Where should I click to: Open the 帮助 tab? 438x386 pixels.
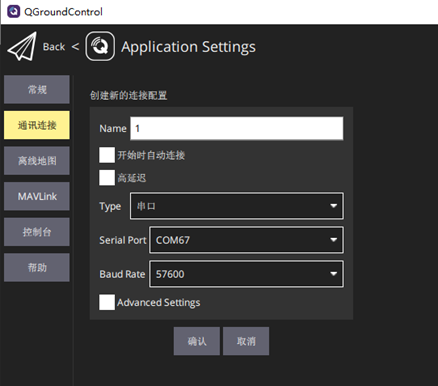pyautogui.click(x=37, y=267)
